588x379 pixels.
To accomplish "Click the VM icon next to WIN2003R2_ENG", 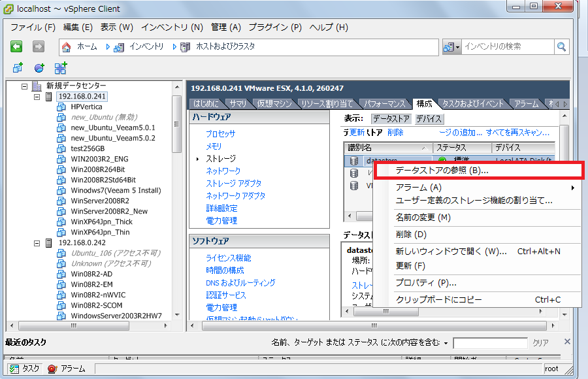I will point(61,159).
